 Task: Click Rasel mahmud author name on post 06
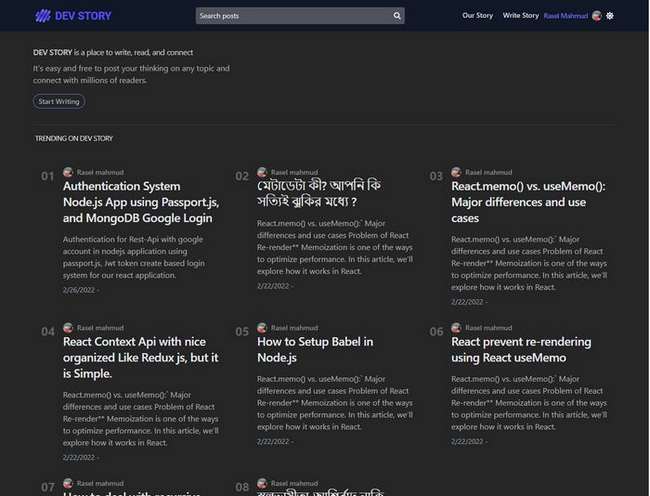(x=488, y=328)
